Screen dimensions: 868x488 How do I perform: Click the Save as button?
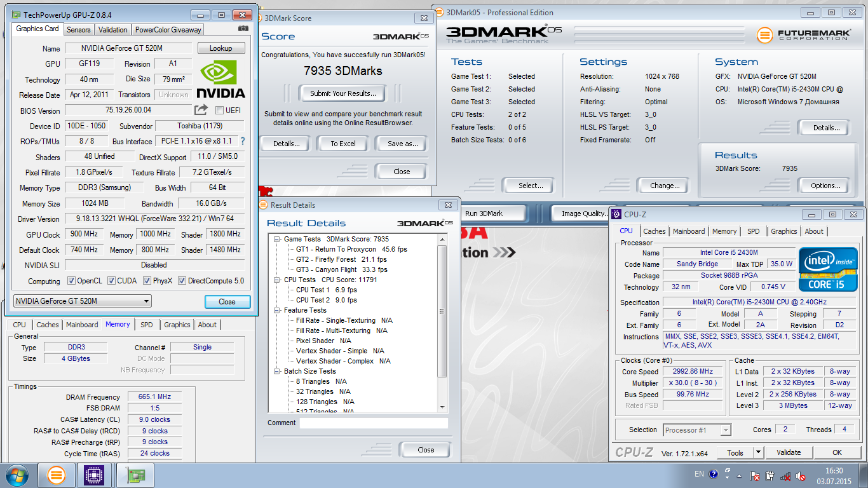[402, 144]
